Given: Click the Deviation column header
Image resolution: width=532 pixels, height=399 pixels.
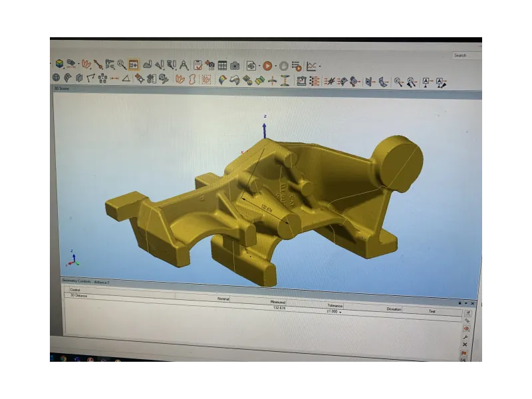Looking at the screenshot, I should [394, 309].
